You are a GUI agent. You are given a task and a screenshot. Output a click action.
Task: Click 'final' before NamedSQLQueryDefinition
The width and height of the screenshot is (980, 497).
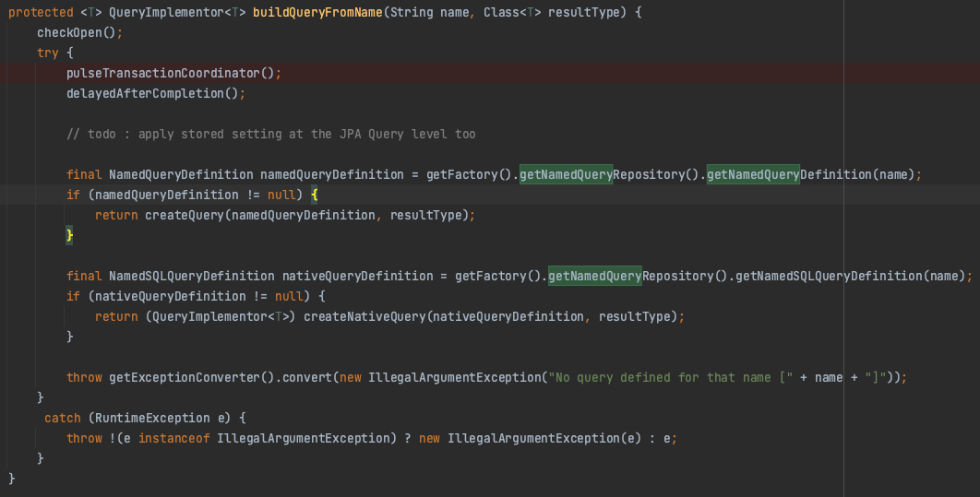pos(84,276)
